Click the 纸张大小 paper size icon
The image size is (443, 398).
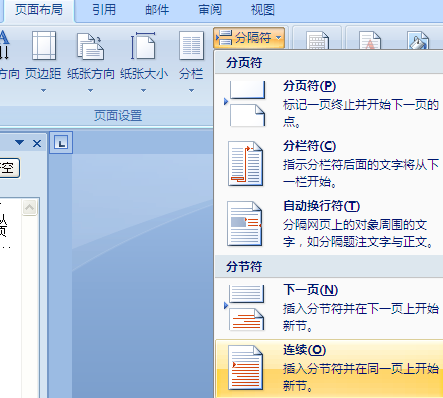[x=143, y=46]
